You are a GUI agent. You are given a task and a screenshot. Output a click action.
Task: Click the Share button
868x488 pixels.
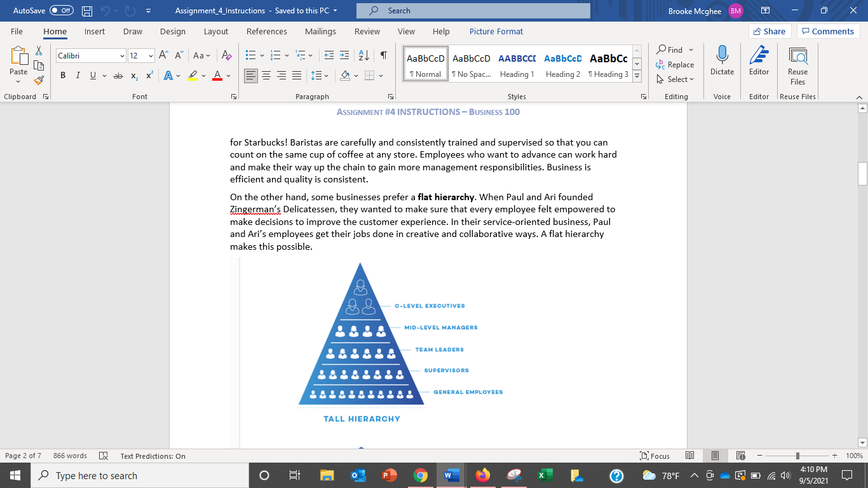click(x=770, y=30)
